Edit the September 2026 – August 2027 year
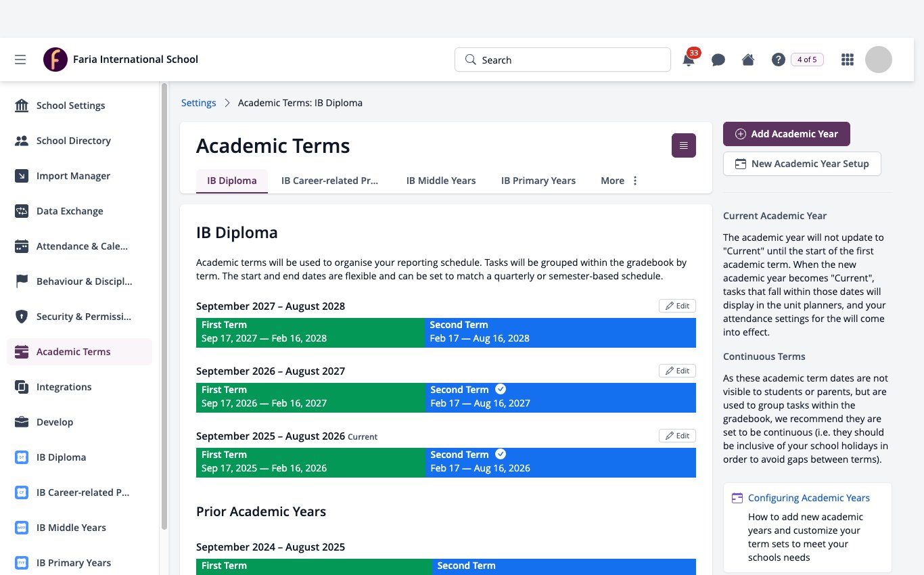 tap(677, 371)
